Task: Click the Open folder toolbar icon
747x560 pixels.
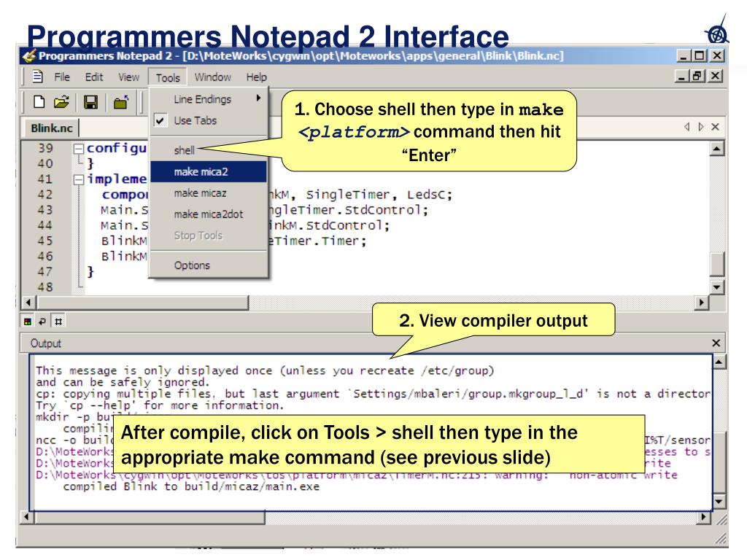Action: pyautogui.click(x=61, y=102)
